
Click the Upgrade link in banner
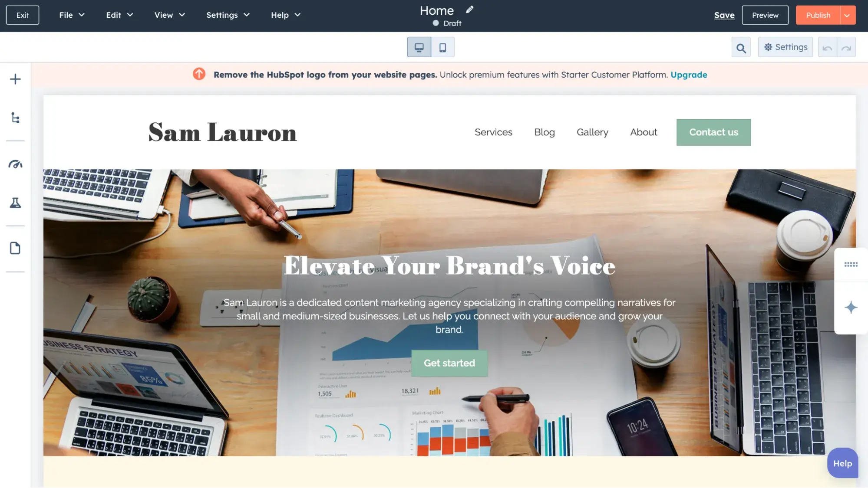(689, 74)
